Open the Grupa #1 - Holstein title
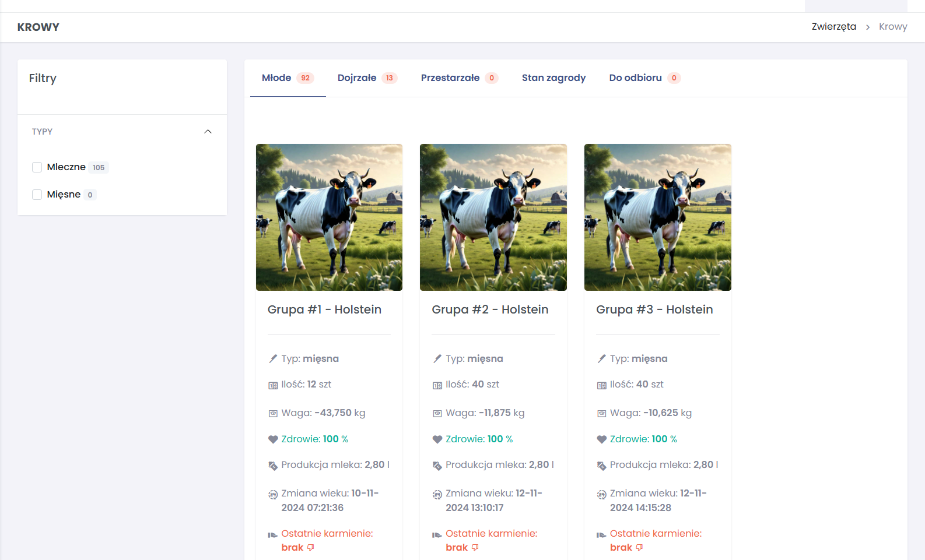925x560 pixels. click(x=324, y=309)
